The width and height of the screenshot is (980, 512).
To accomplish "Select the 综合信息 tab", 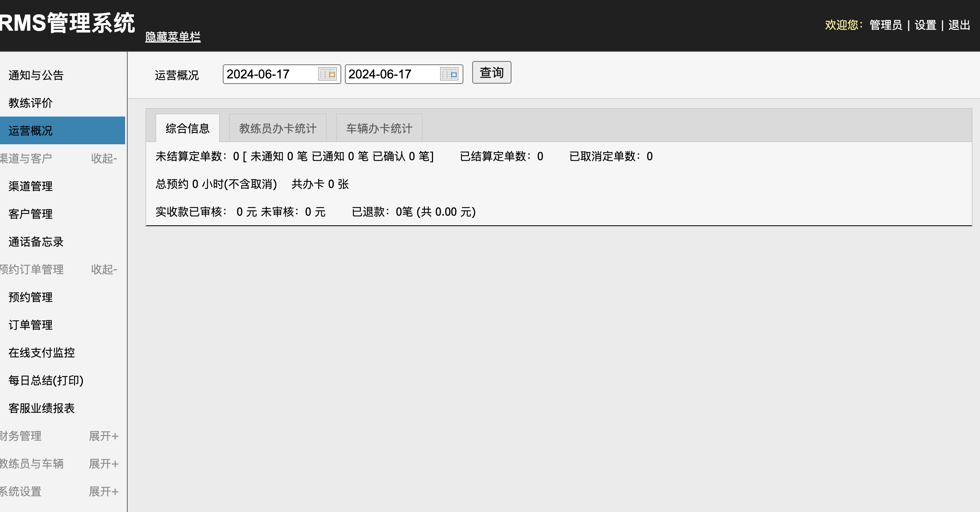I will [x=187, y=129].
